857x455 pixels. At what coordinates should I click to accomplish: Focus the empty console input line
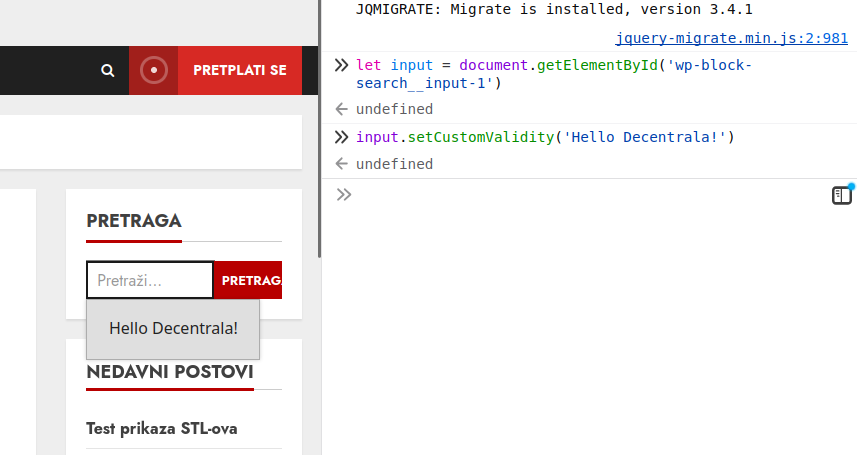tap(590, 195)
